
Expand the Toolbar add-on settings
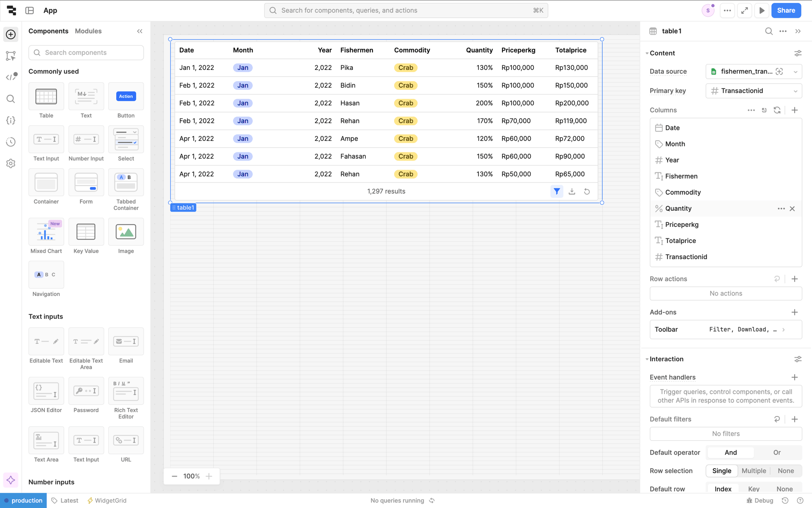point(726,329)
